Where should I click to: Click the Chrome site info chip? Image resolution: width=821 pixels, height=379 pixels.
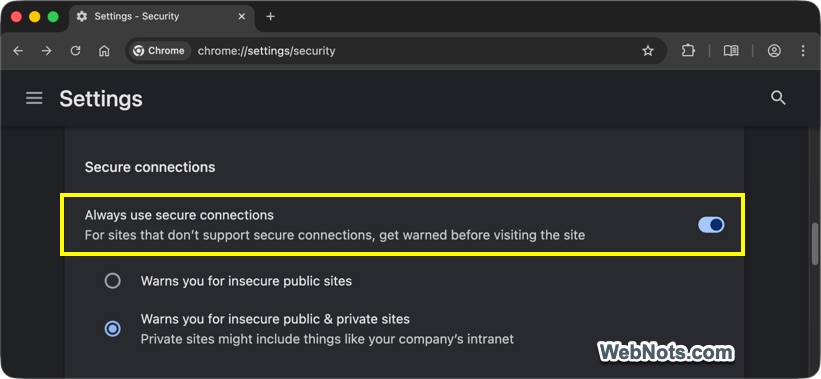[x=159, y=51]
